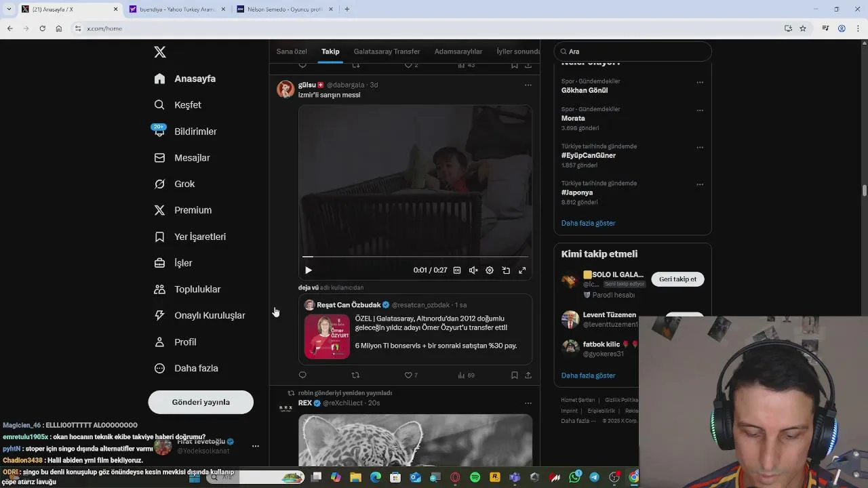Open the #EyüpCanGüner trending hashtag
Viewport: 868px width, 488px height.
[x=589, y=155]
